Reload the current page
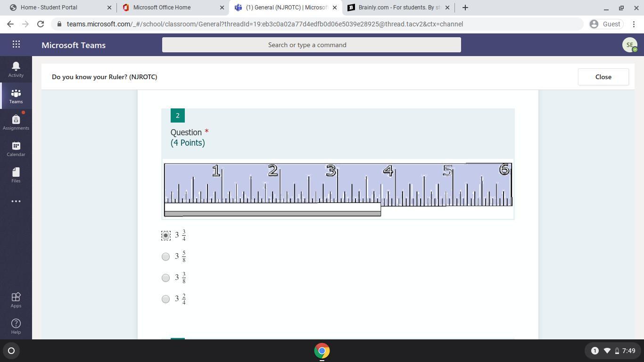 click(41, 24)
